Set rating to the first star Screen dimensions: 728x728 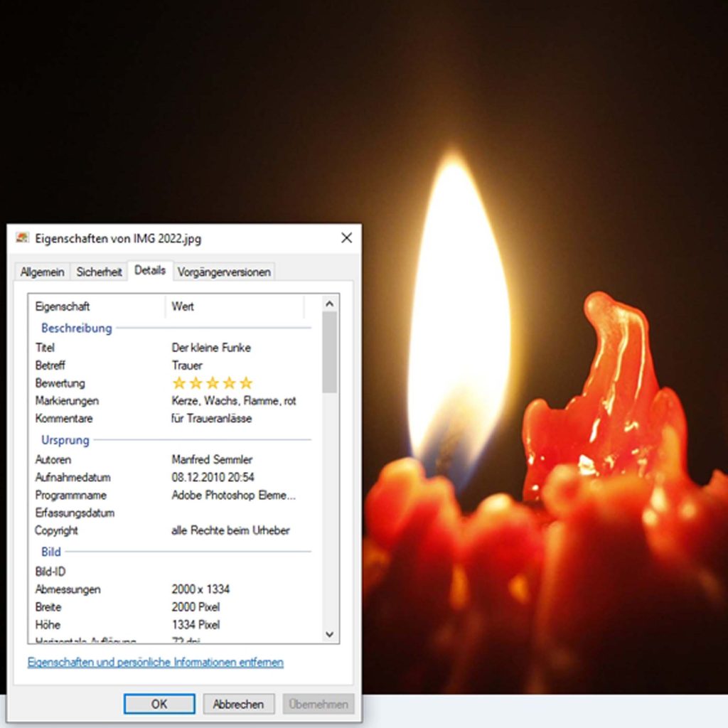coord(179,383)
